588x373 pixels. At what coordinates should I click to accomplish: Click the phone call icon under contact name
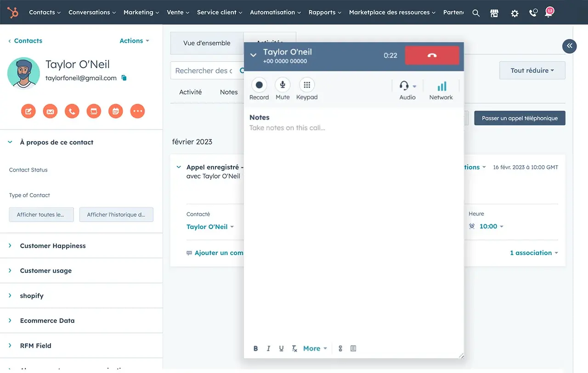(72, 111)
